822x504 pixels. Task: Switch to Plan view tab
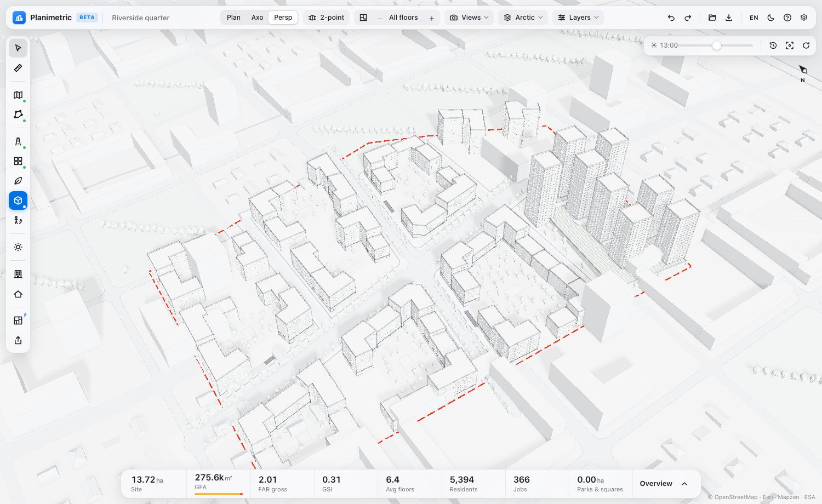[x=233, y=18]
